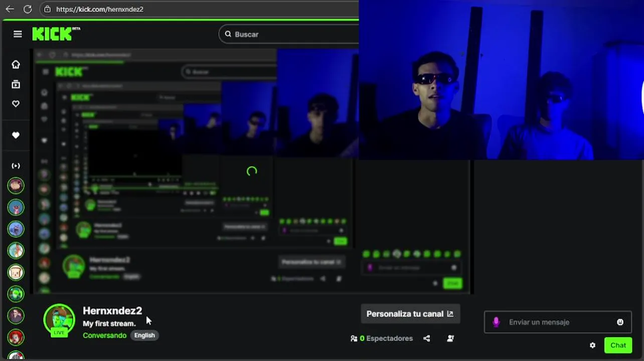Open the dark-suited man channel avatar
The image size is (644, 361).
coord(16,315)
